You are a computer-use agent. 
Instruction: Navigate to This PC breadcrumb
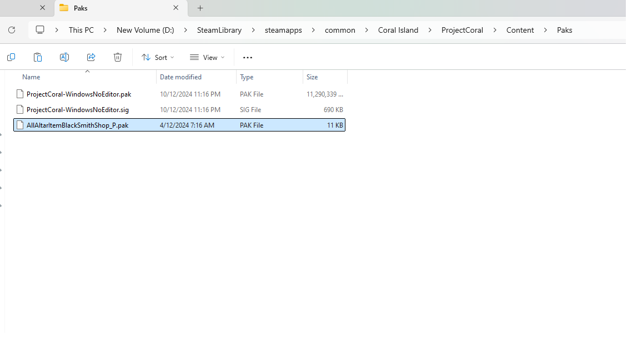pos(81,31)
